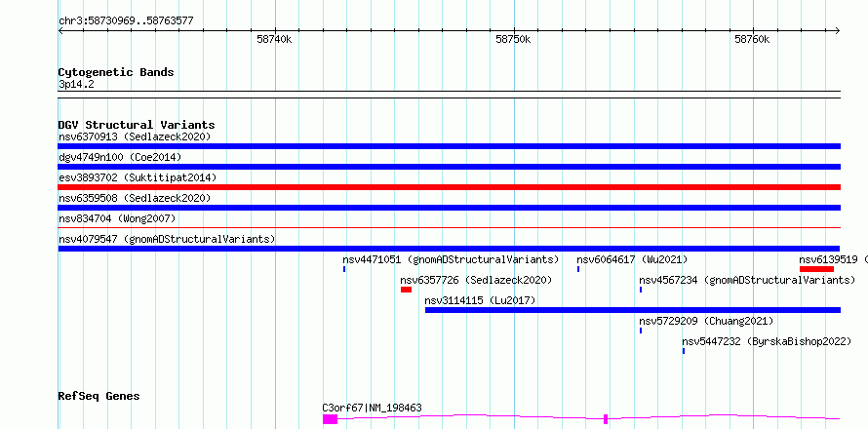
Task: Select small blue marker under nsv6064617
Action: [578, 269]
